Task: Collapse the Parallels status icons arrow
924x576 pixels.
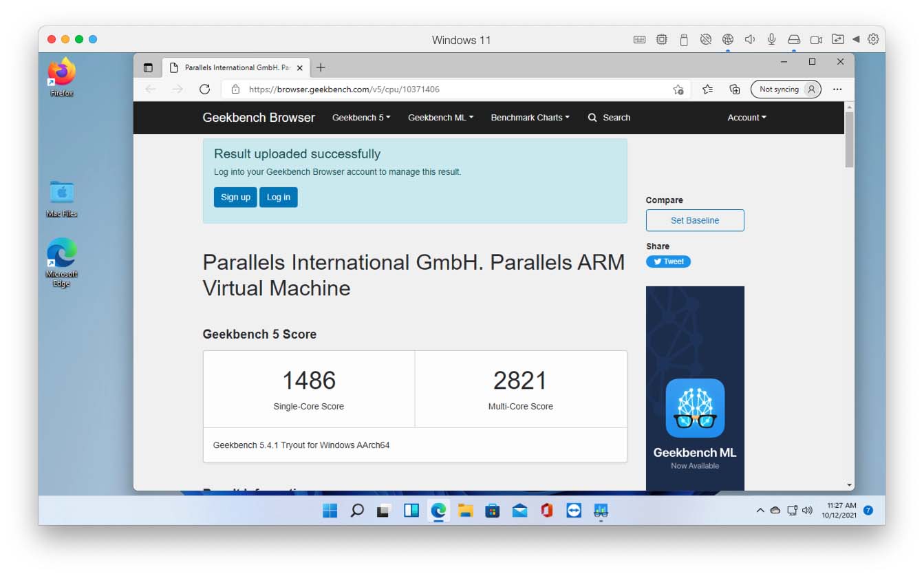Action: (856, 39)
